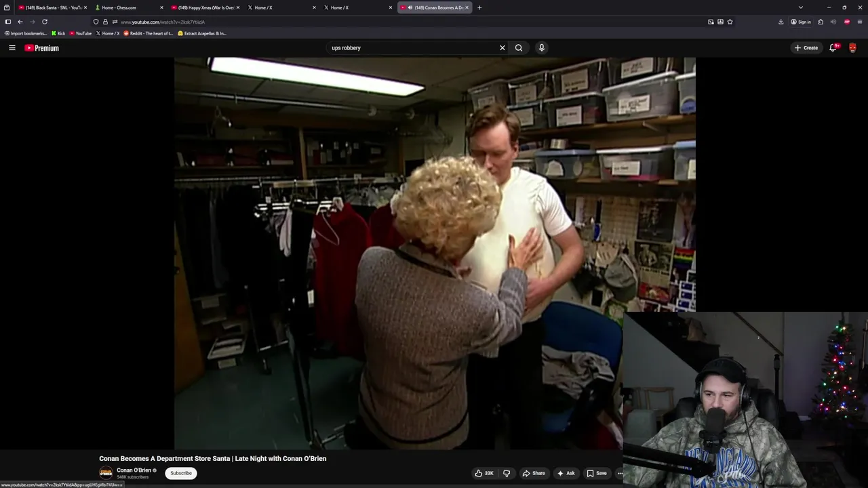
Task: Open the Extract Acapellas bookmark
Action: 202,33
